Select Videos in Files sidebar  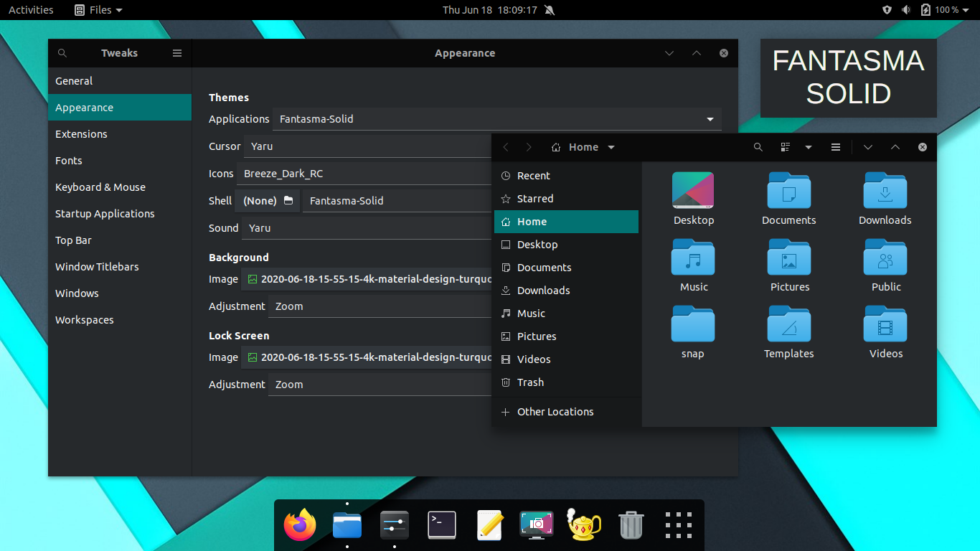[x=566, y=359]
